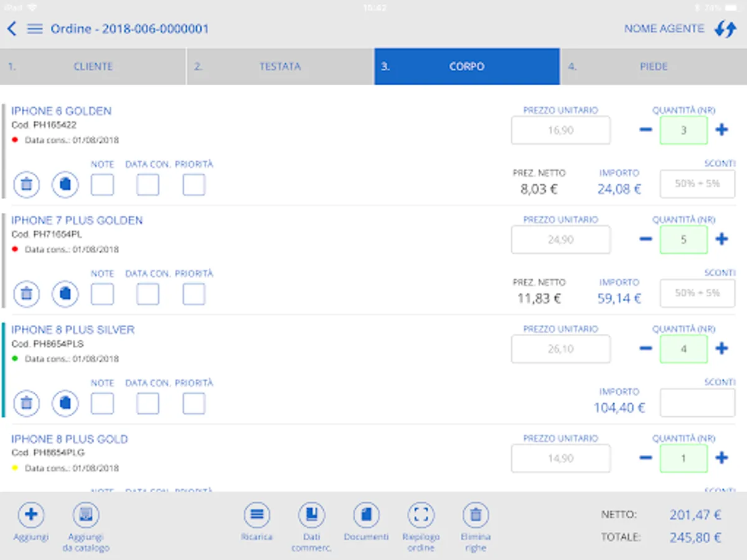
Task: Copy the IPHONE 6 GOLDEN row
Action: 65,185
